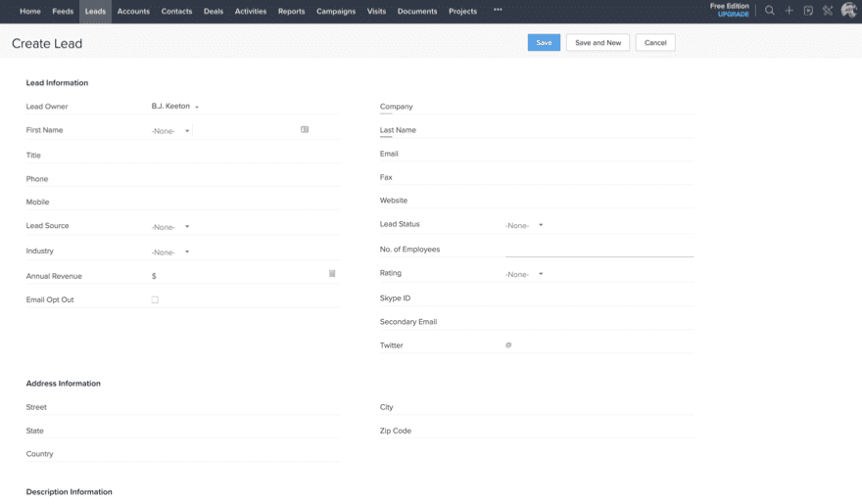This screenshot has height=504, width=862.
Task: Open the search icon in top bar
Action: 770,11
